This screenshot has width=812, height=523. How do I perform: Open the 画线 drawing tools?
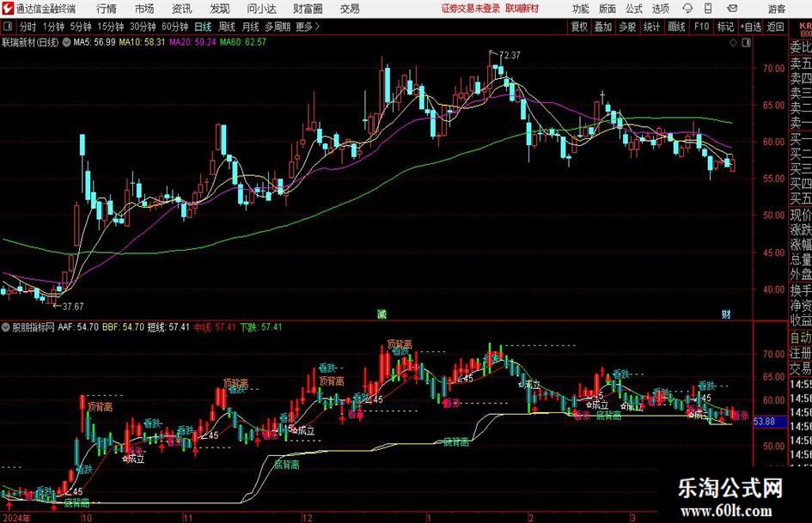click(x=676, y=27)
